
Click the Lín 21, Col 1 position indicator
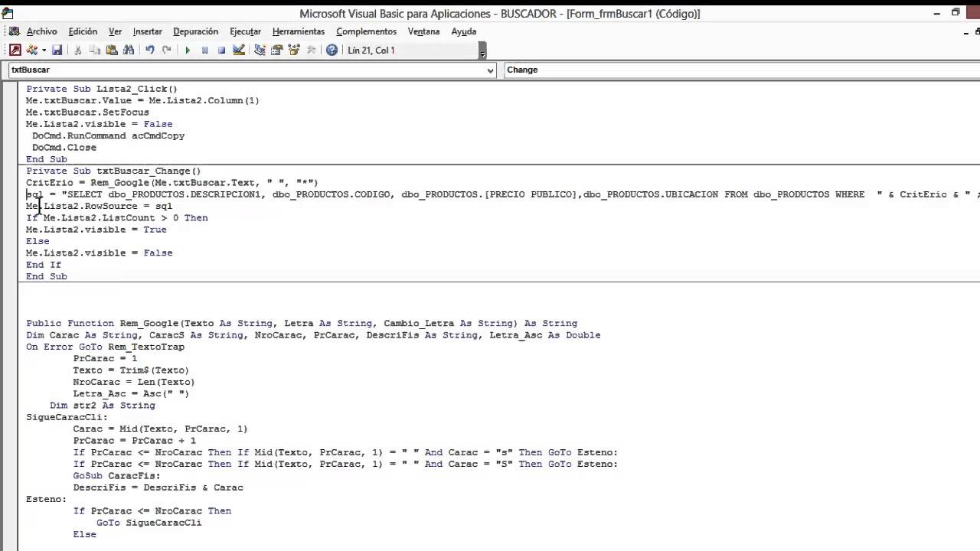[371, 51]
